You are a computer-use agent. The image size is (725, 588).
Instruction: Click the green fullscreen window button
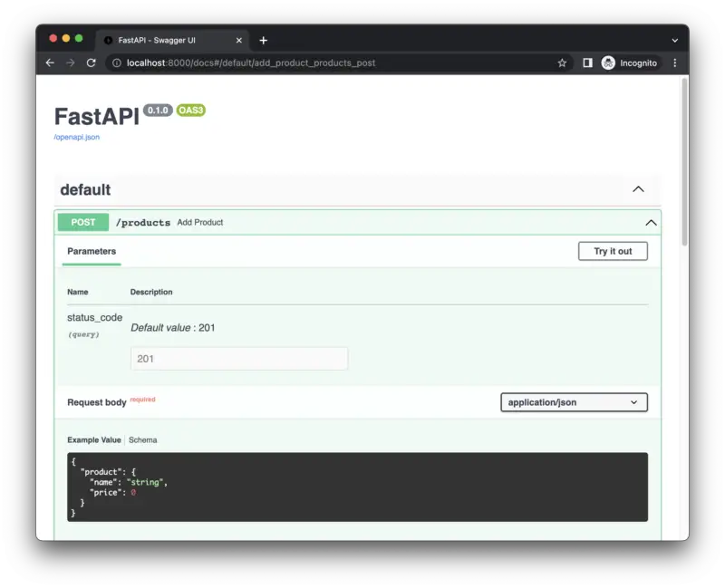[x=79, y=38]
